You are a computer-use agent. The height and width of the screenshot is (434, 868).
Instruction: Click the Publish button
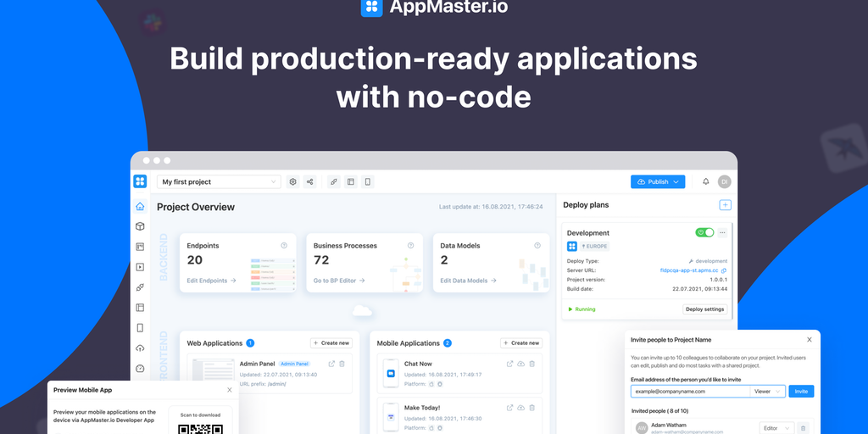tap(658, 181)
